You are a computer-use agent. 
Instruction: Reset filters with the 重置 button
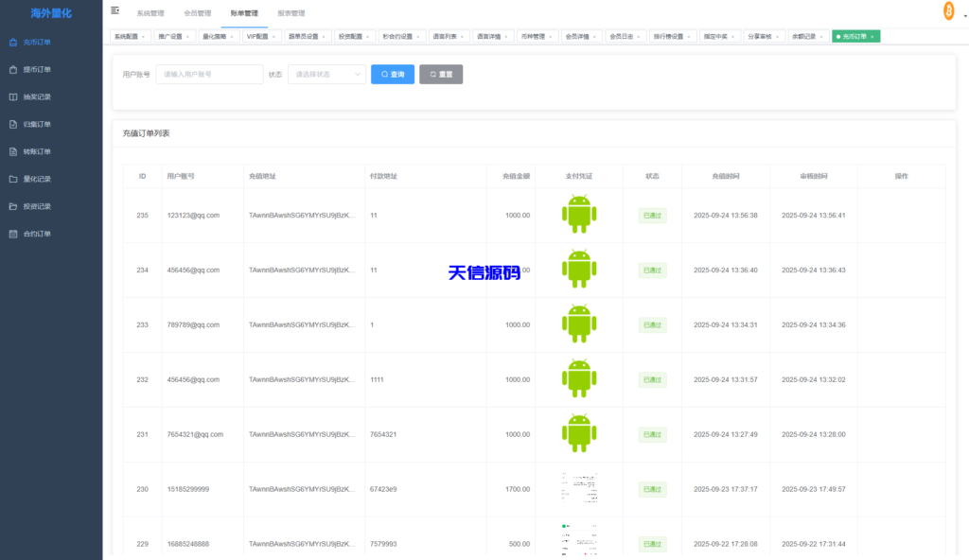point(441,74)
